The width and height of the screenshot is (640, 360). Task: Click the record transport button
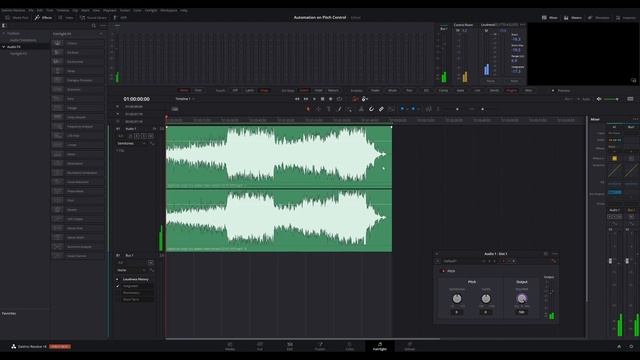[x=331, y=99]
